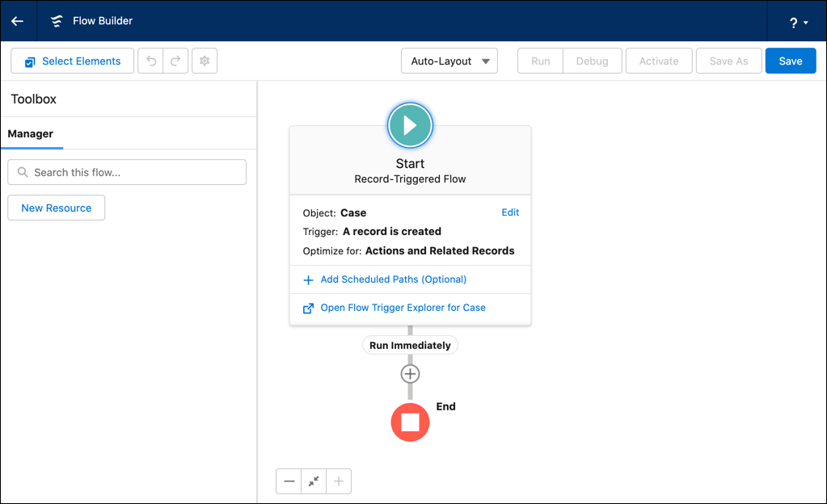Redo the last action
The image size is (827, 504).
coord(175,61)
